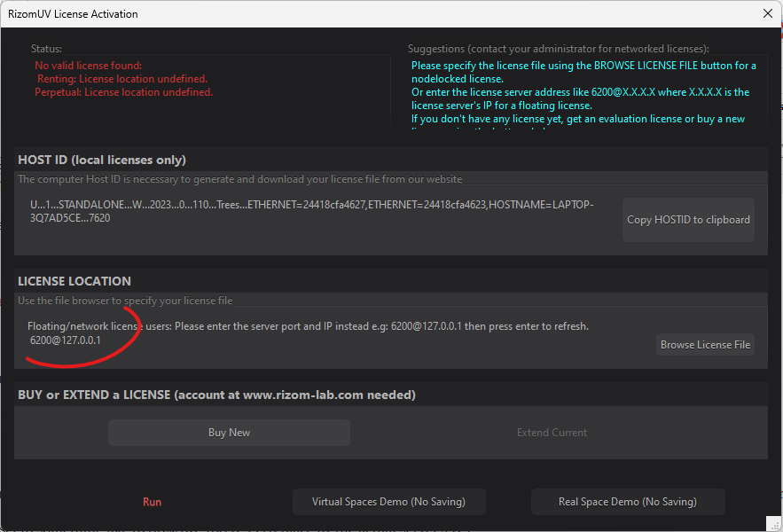Click 'Perpetual: License location undefined.' text

(x=124, y=92)
